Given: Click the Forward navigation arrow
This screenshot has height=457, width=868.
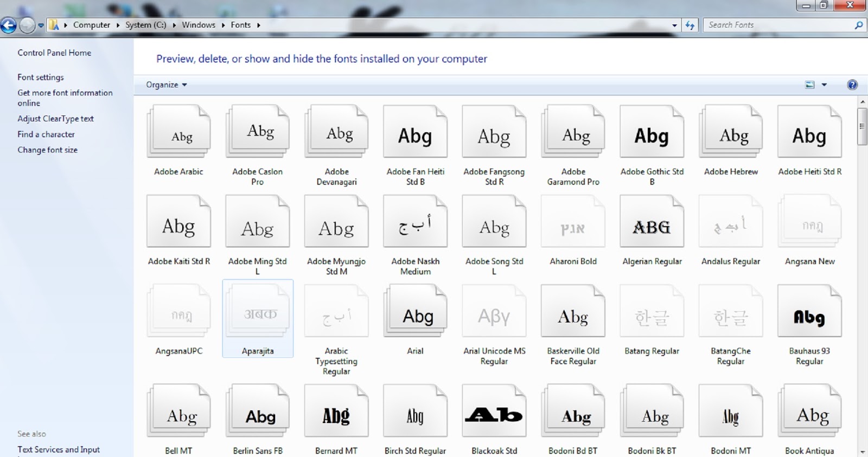Looking at the screenshot, I should [x=27, y=25].
